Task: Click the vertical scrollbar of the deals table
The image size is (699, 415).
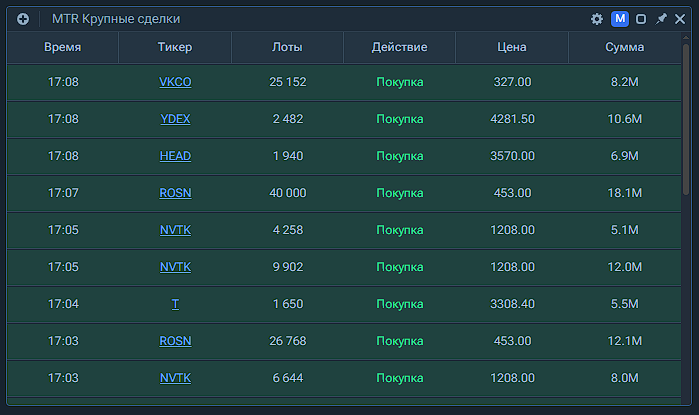Action: pos(685,130)
